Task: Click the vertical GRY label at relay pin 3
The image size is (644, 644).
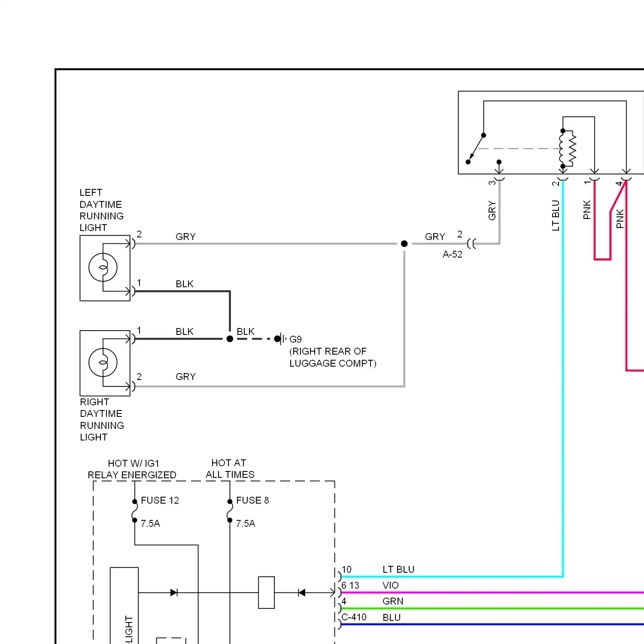Action: click(492, 210)
